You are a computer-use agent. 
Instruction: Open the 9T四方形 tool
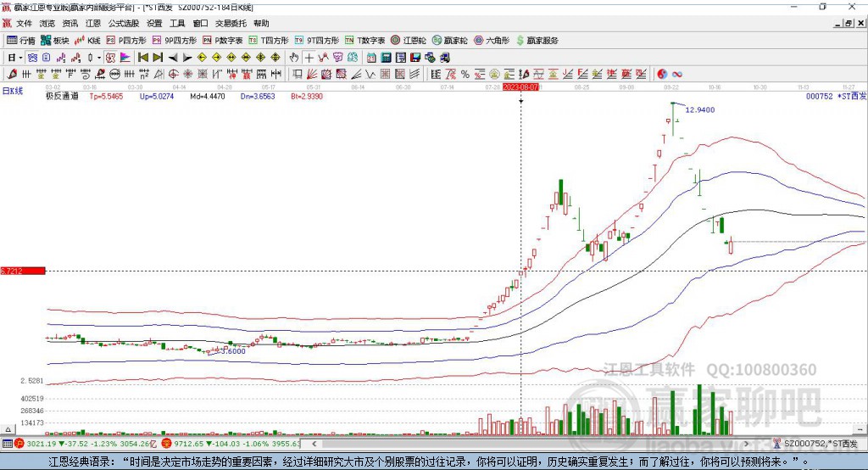[317, 41]
